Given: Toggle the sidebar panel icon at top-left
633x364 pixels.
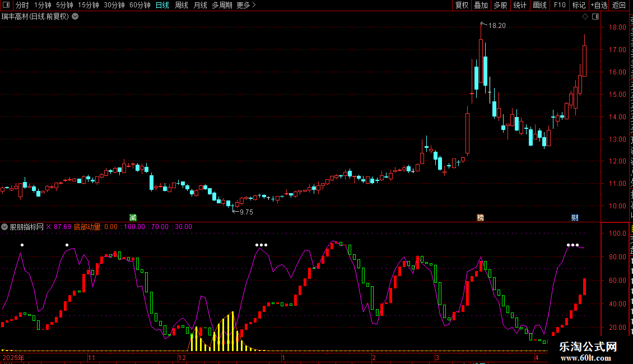Looking at the screenshot, I should point(6,5).
